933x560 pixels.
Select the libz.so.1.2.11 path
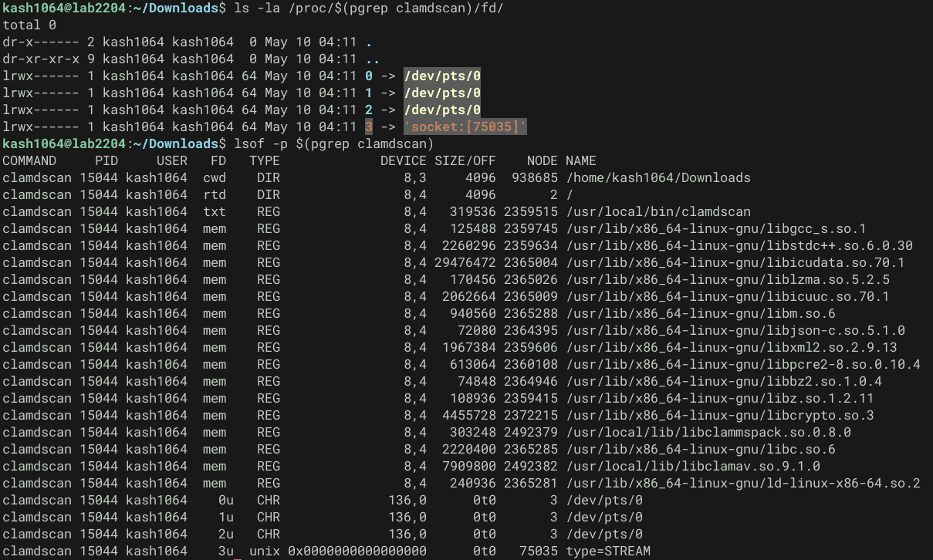[720, 398]
